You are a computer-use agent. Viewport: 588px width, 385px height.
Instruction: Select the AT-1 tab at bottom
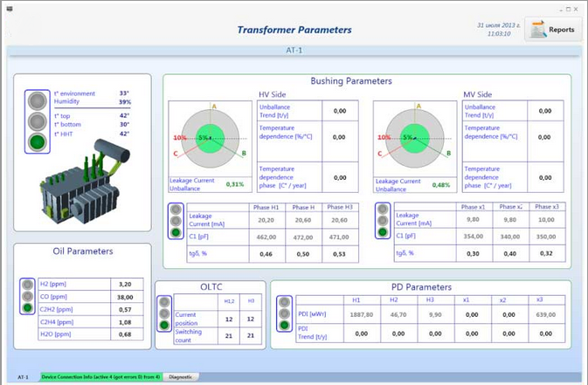coord(23,377)
